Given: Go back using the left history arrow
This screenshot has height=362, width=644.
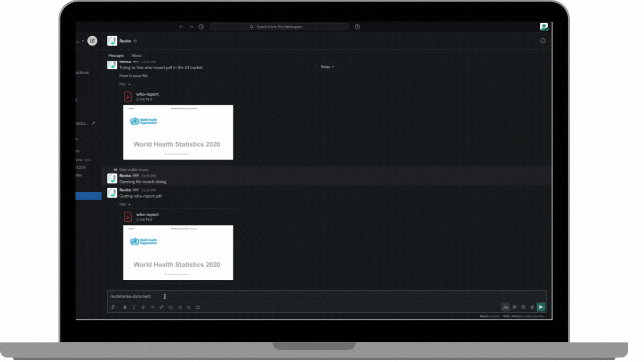Looking at the screenshot, I should [181, 27].
